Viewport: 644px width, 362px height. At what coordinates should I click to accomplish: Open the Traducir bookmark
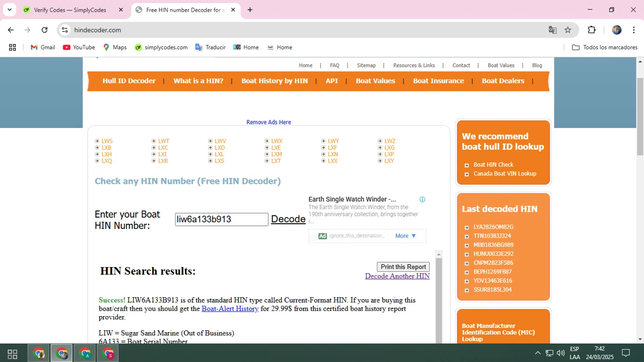[210, 47]
